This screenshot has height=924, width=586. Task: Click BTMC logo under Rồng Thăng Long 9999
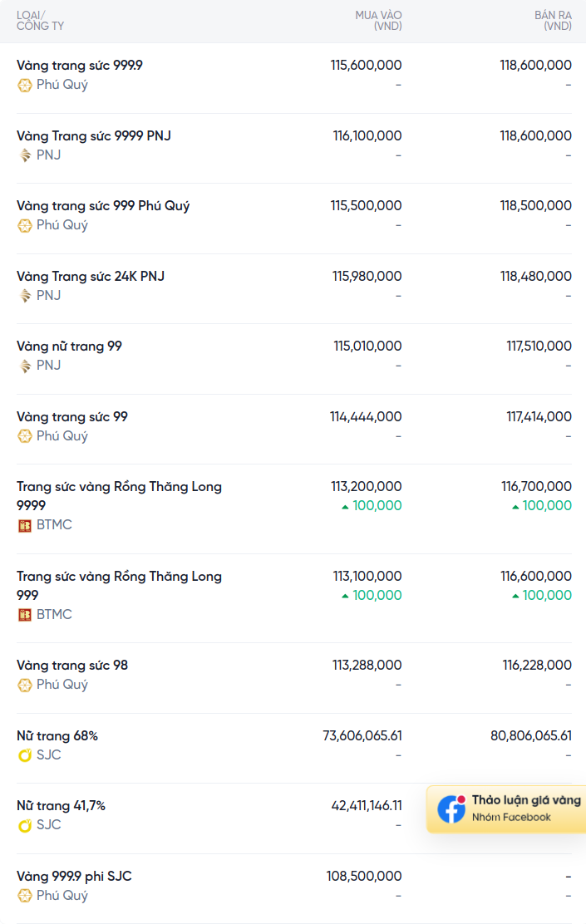(24, 526)
